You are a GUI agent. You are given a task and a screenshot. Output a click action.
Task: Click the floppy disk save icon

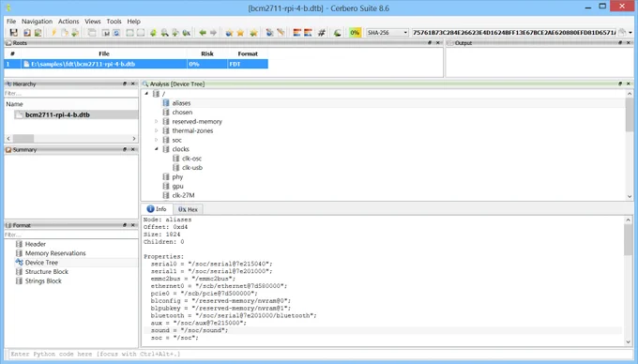coord(13,33)
